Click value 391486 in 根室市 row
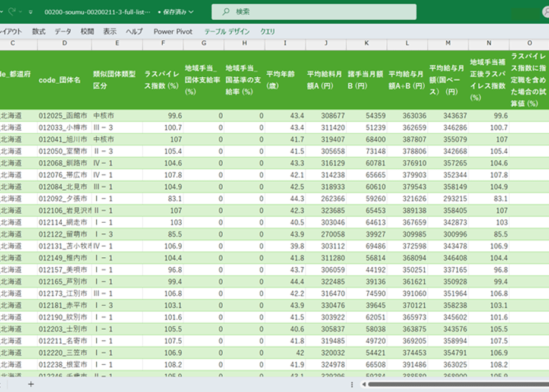The width and height of the screenshot is (549, 392). click(414, 365)
